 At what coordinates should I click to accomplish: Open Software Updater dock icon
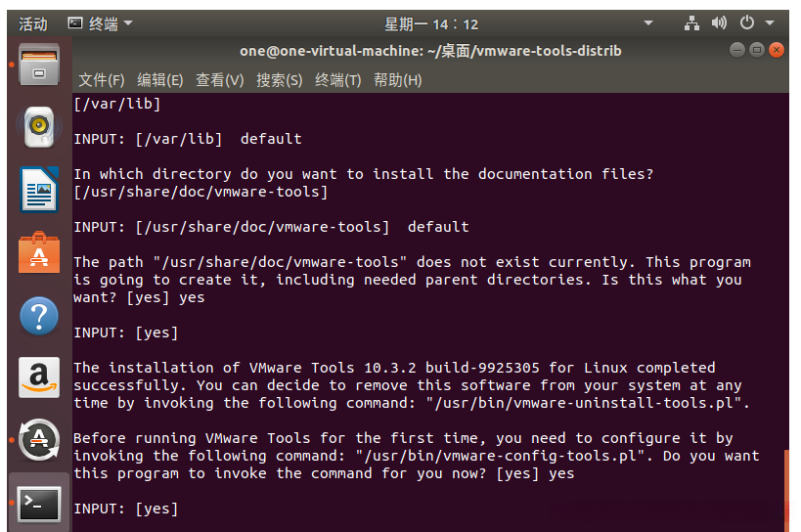tap(39, 441)
